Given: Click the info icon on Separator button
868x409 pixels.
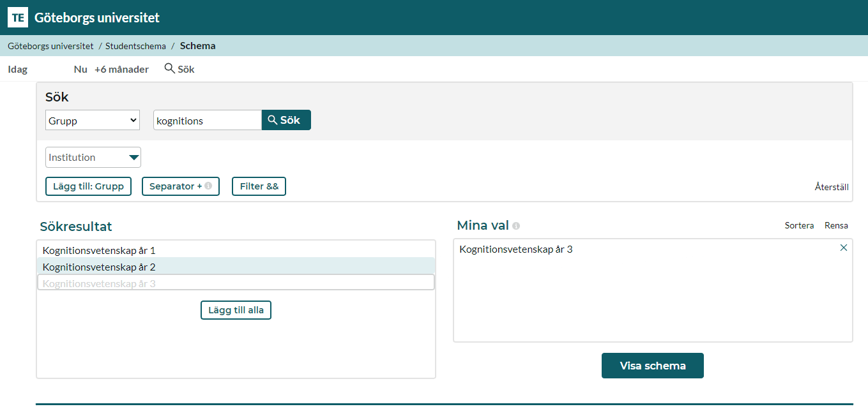Looking at the screenshot, I should click(208, 186).
